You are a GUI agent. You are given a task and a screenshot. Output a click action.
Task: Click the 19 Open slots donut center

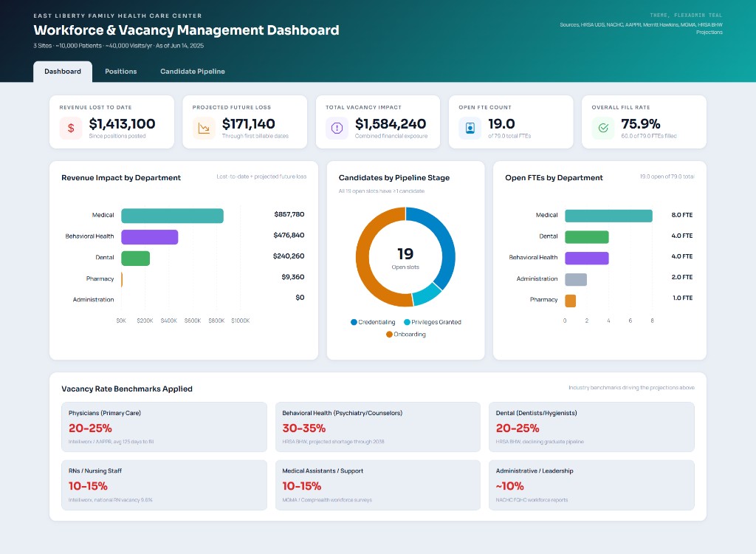[x=405, y=259]
